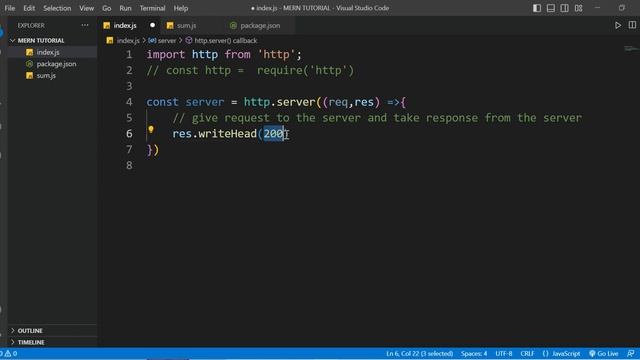Screen dimensions: 640x360
Task: Select package.json in the Explorer tree
Action: [x=56, y=64]
